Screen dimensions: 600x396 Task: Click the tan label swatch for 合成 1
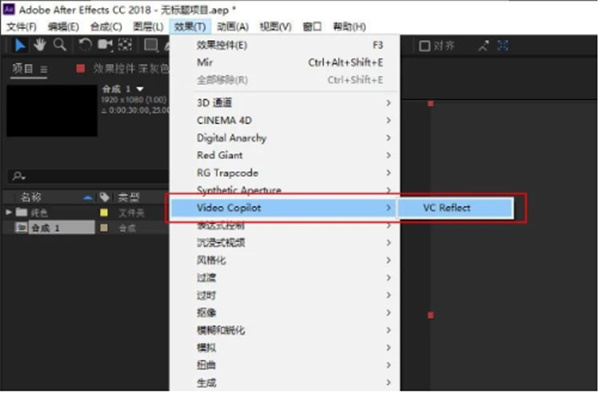click(x=104, y=228)
